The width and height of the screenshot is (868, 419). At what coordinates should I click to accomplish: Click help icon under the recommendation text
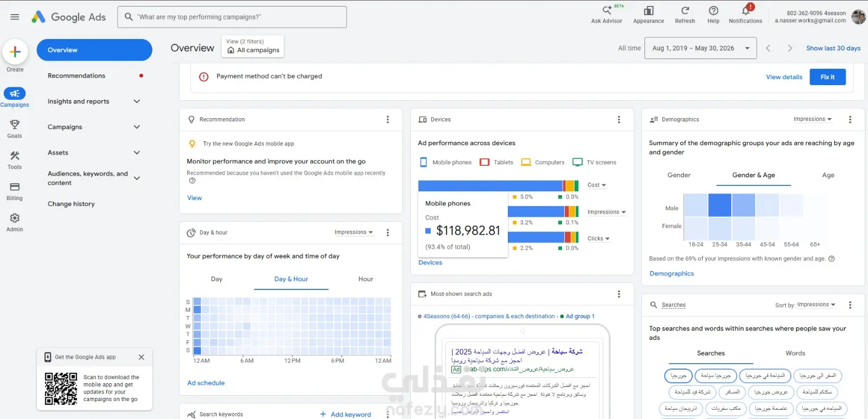192,181
